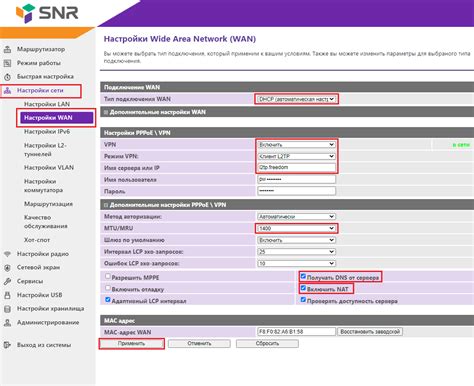Open the Администрирование link

click(48, 323)
